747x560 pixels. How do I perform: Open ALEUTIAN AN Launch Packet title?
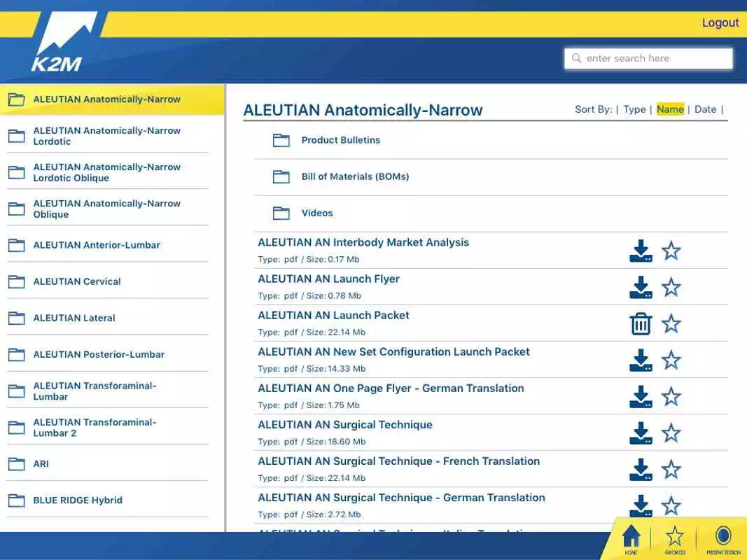point(333,315)
